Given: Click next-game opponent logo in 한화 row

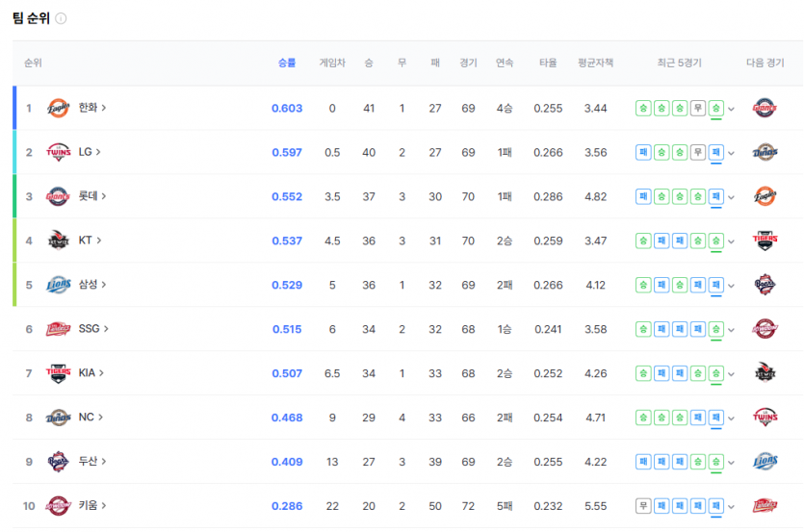Looking at the screenshot, I should point(765,108).
